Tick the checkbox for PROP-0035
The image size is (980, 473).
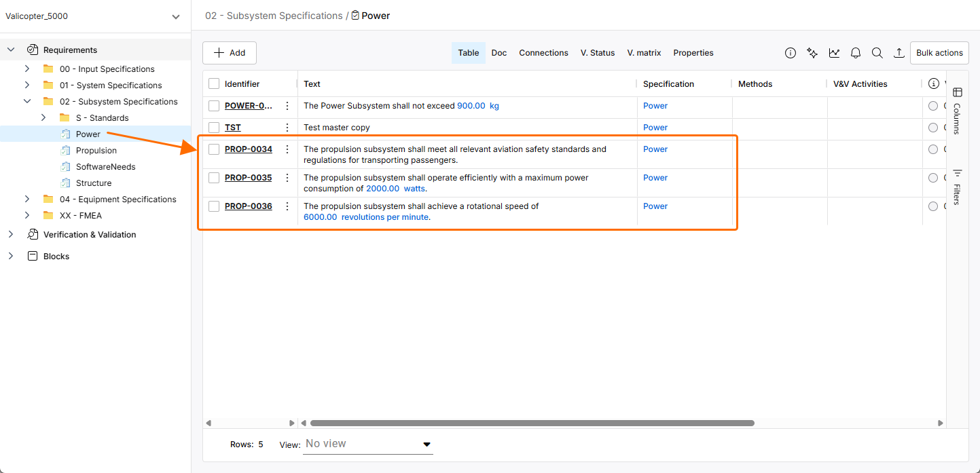[x=214, y=178]
